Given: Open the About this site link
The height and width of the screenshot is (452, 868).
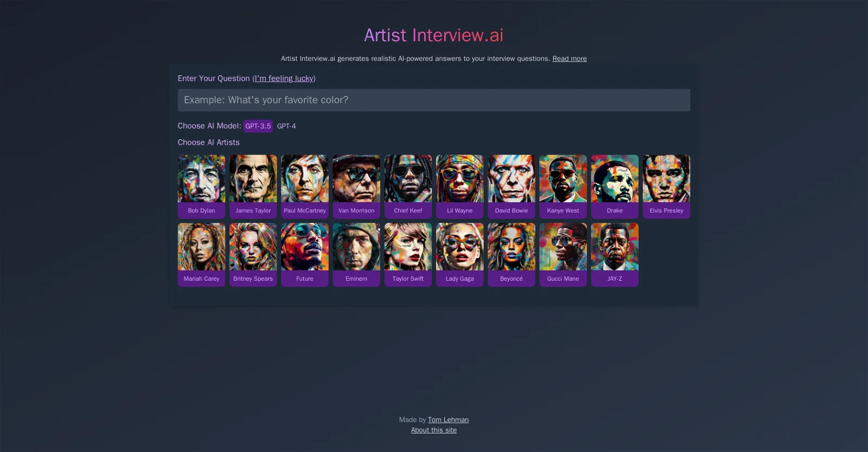Looking at the screenshot, I should point(434,430).
